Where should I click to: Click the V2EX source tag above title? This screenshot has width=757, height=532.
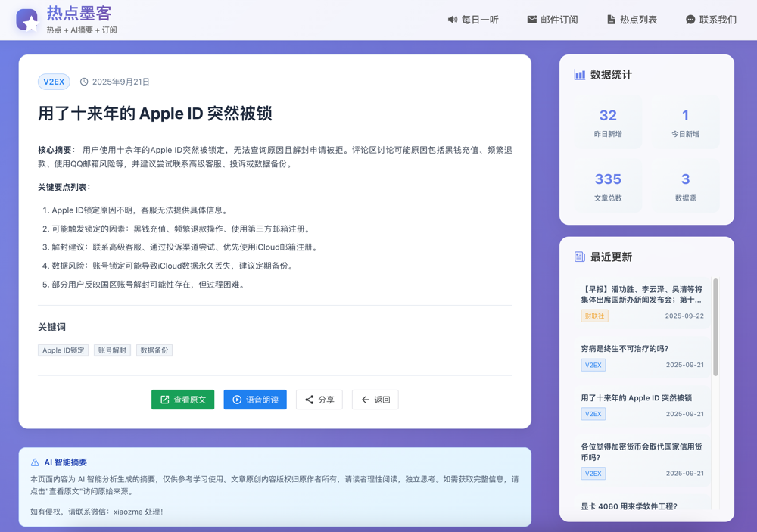click(x=54, y=82)
